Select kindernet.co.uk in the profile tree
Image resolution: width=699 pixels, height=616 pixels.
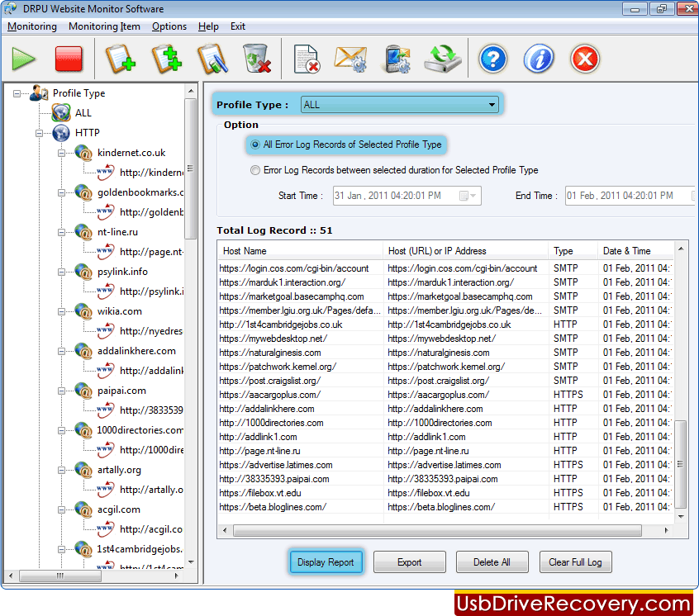point(131,153)
